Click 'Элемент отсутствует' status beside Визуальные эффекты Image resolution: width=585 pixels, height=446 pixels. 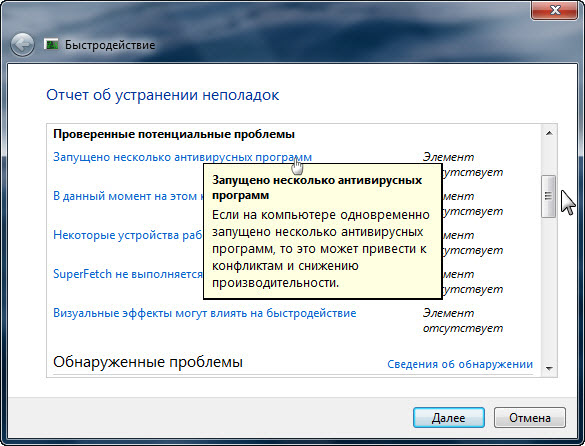463,321
